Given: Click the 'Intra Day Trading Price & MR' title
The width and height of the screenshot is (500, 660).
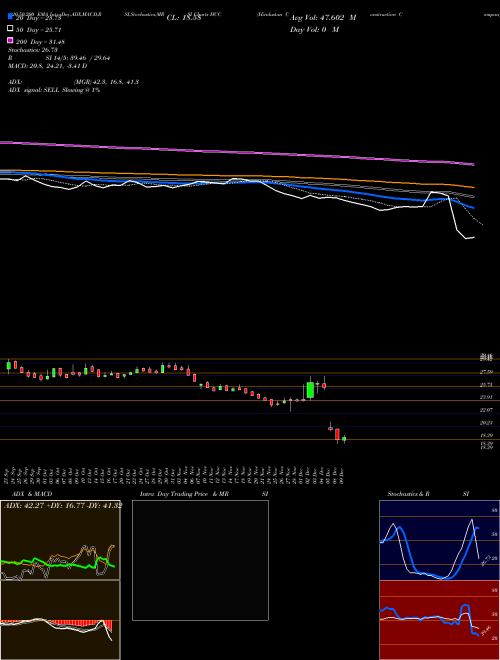Looking at the screenshot, I should pos(184,494).
